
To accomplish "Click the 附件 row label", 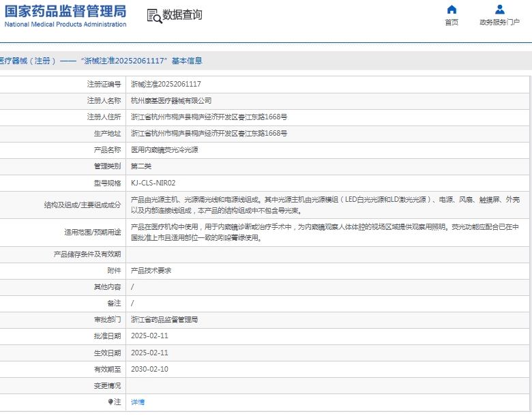I will (114, 271).
